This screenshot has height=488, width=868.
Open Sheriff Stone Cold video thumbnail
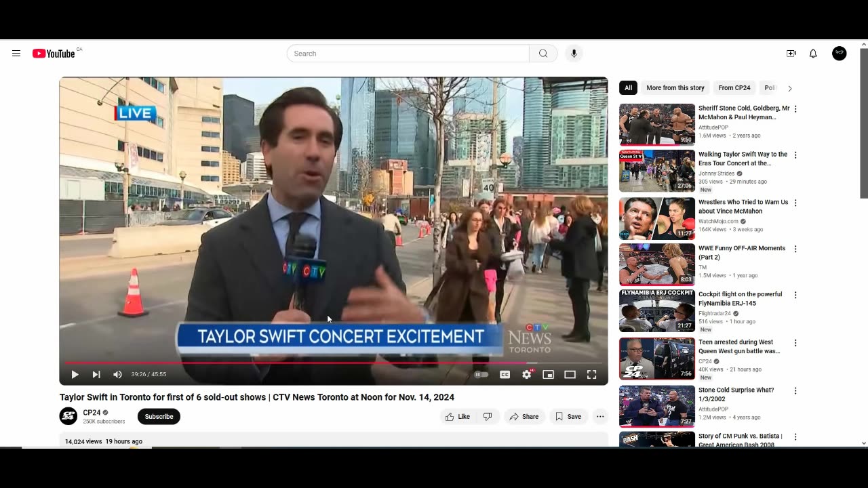[x=657, y=124]
